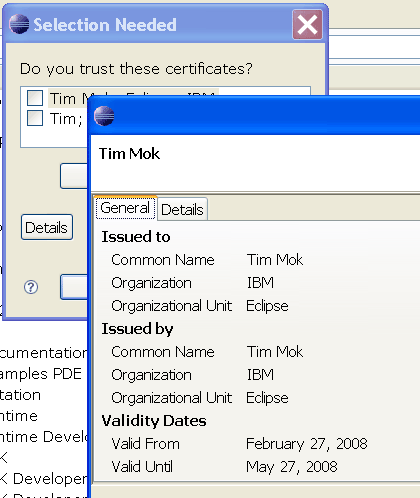Click the 'Validity Dates' section heading
This screenshot has height=498, width=420.
pyautogui.click(x=154, y=421)
